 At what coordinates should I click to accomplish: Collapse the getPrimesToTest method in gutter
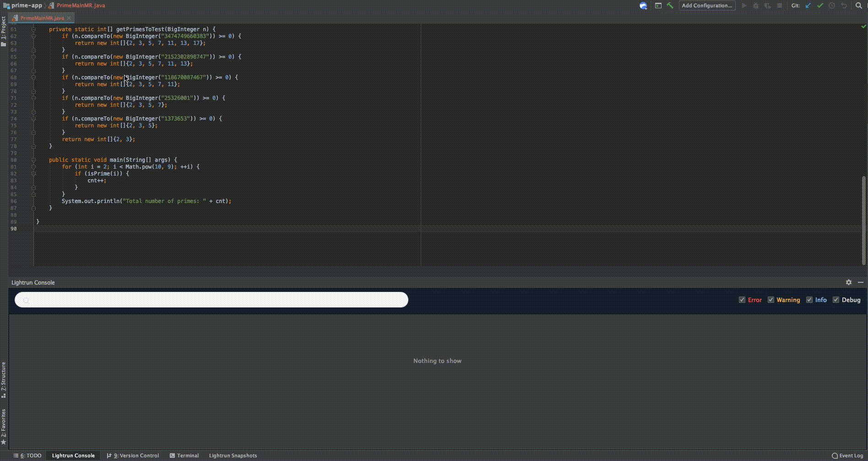pos(33,29)
